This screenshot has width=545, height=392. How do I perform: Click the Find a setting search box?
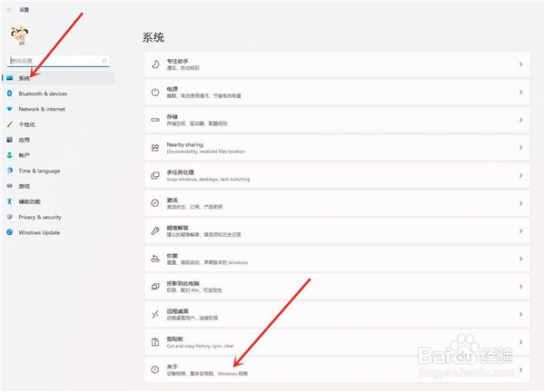tap(58, 61)
